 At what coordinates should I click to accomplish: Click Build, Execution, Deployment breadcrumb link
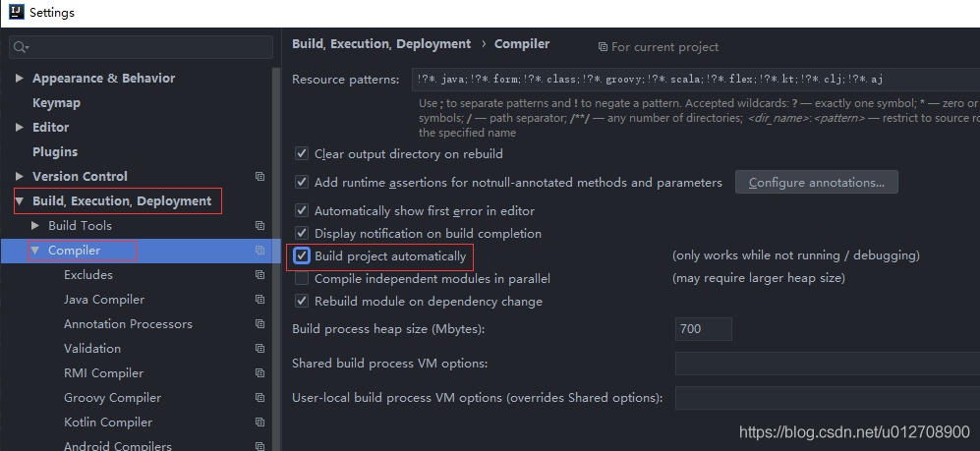pyautogui.click(x=381, y=44)
